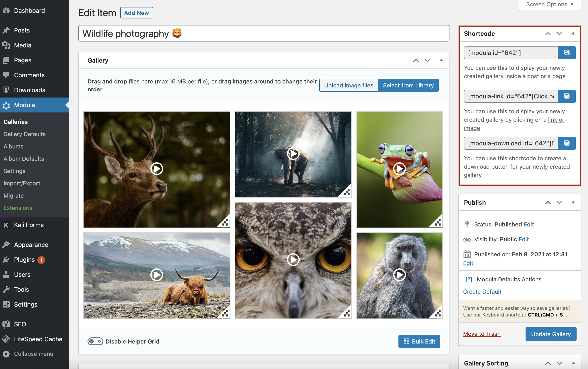The image size is (588, 369).
Task: Copy the modula-download shortcode to clipboard
Action: click(x=567, y=143)
